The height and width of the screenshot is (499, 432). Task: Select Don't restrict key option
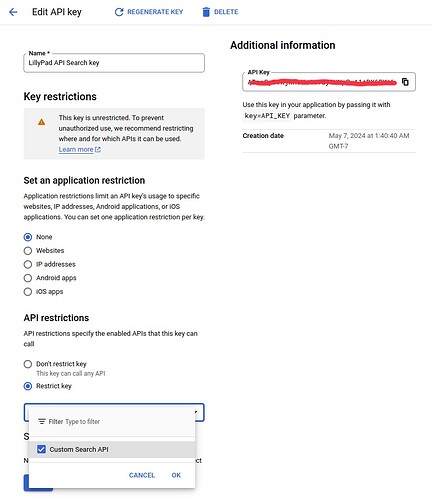point(28,364)
